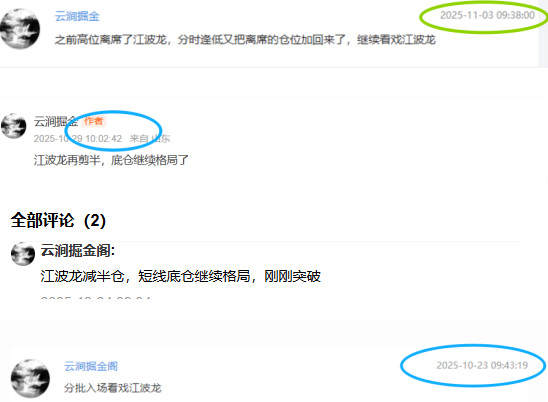Click the 2025-10-29 10:02:42 timestamp
548x402 pixels.
click(78, 139)
